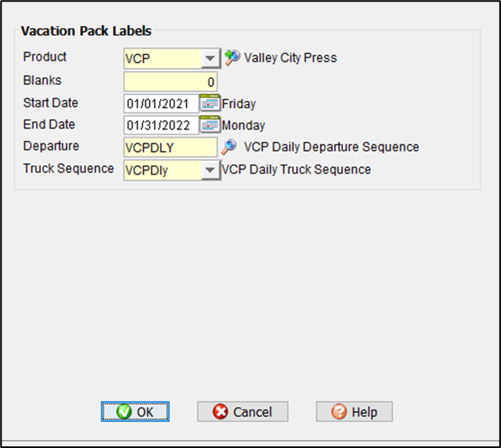The image size is (501, 448).
Task: Click the End Date field showing 01/31/2022
Action: (161, 125)
